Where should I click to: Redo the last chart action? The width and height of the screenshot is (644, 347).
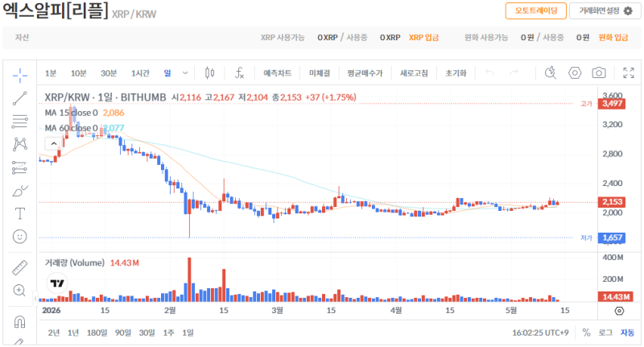pos(514,73)
